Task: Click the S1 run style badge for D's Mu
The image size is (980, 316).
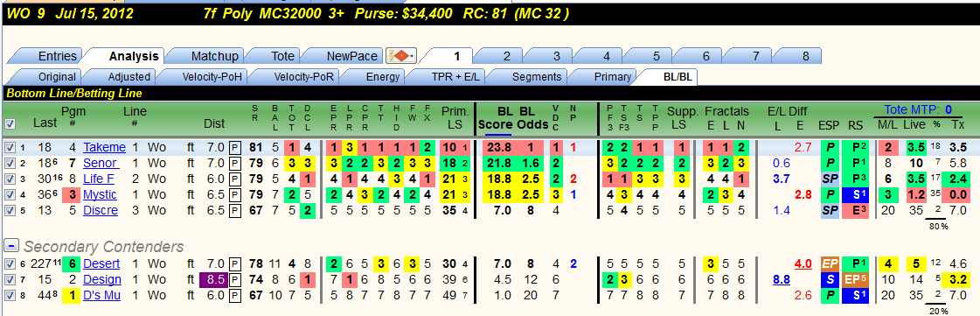Action: coord(855,295)
